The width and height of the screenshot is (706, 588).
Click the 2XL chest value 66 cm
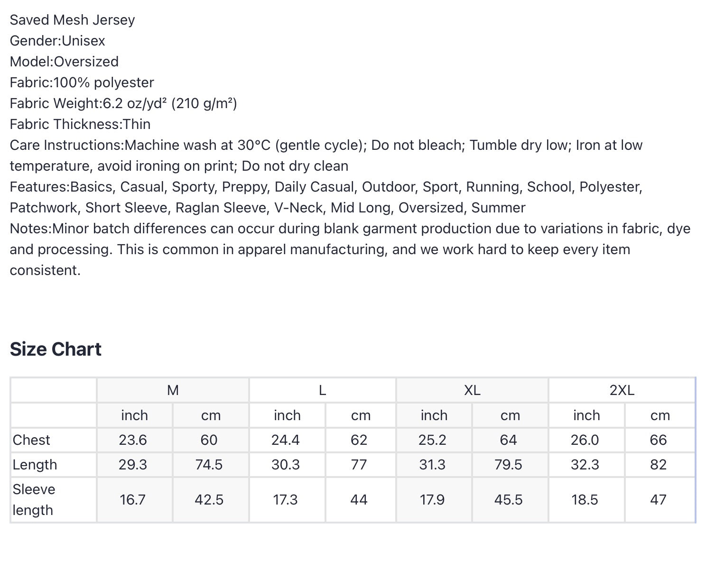pos(659,440)
